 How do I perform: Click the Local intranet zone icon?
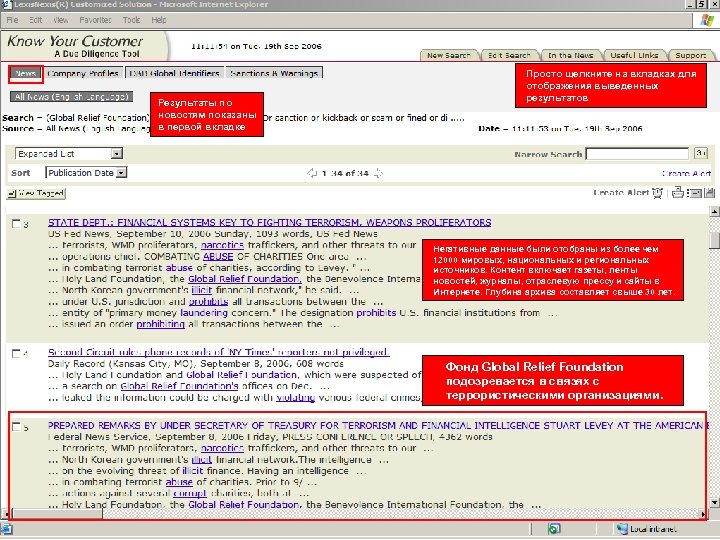(622, 529)
